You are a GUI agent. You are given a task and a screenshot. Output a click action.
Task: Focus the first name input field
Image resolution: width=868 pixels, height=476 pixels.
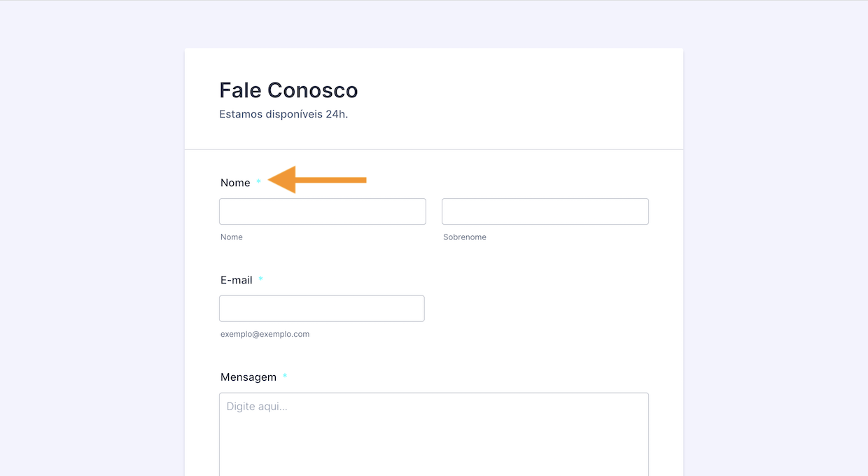click(322, 211)
